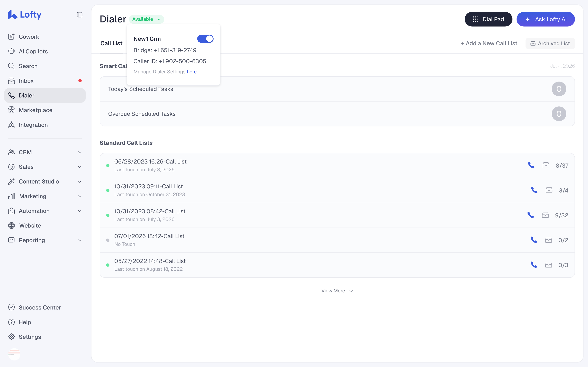
Task: Open the user avatar at sidebar bottom
Action: (x=14, y=354)
